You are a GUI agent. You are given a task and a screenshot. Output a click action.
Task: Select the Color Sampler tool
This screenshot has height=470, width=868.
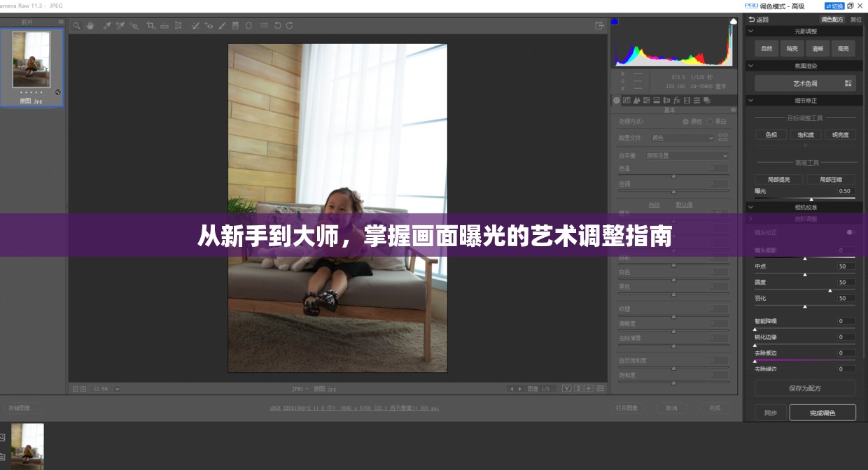coord(120,25)
